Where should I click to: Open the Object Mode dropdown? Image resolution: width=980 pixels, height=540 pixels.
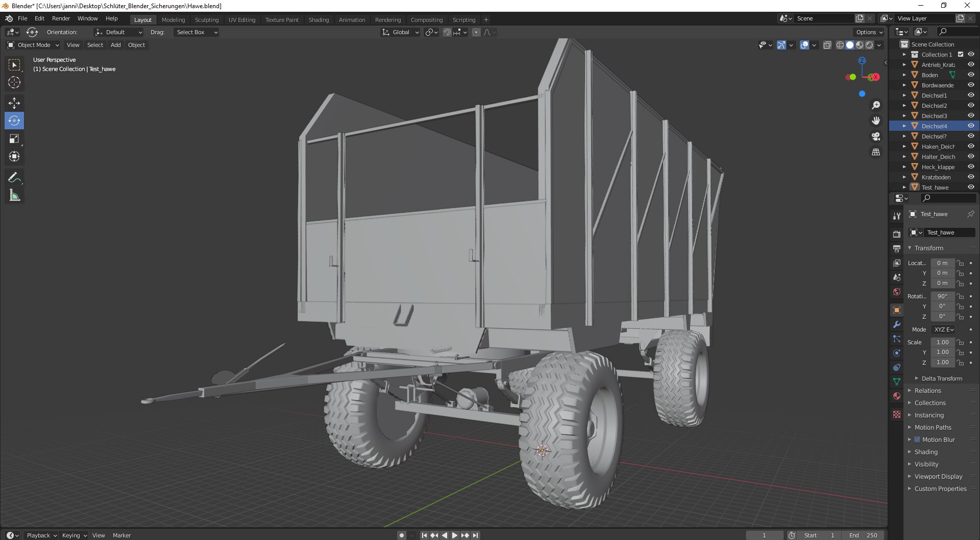33,45
